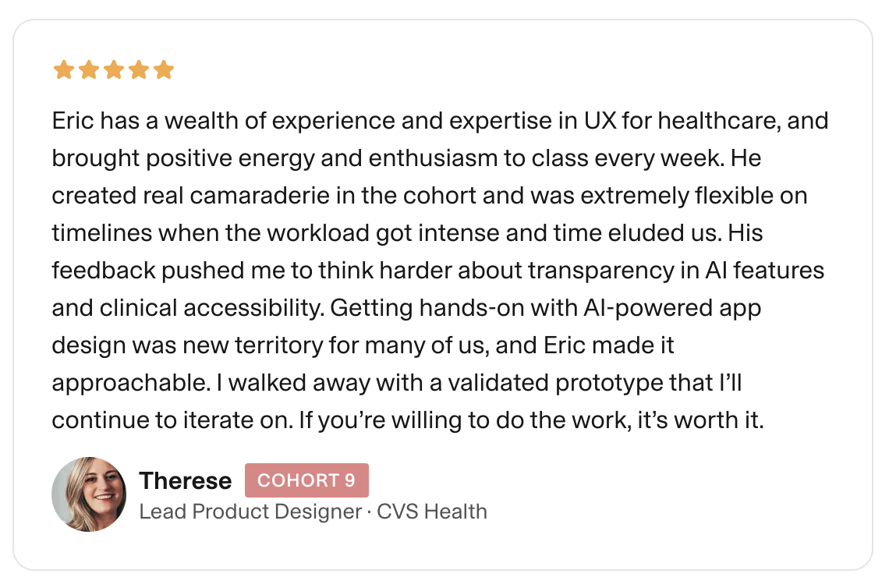The height and width of the screenshot is (588, 889).
Task: Click the reviewer name Therese
Action: 185,481
